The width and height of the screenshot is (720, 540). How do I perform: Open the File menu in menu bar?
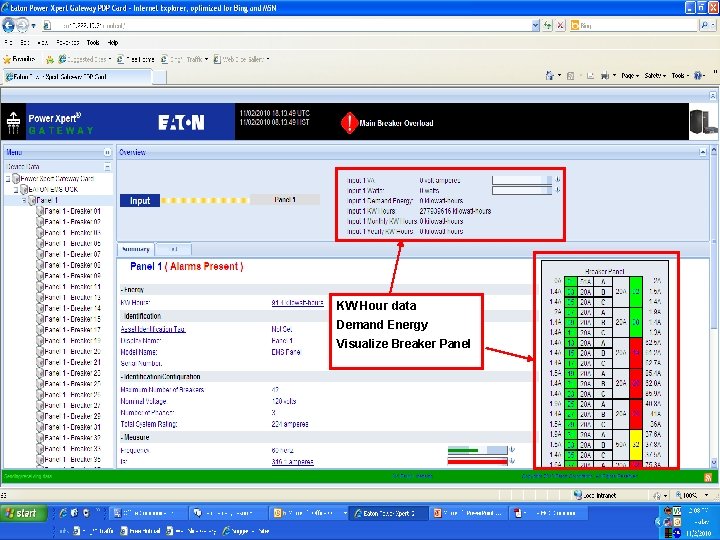(x=8, y=43)
